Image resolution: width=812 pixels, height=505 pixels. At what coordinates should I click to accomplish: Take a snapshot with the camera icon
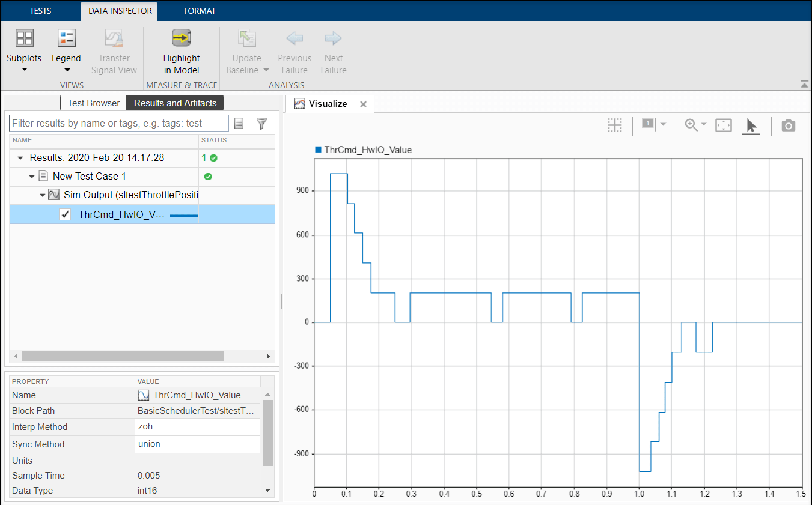pos(788,125)
